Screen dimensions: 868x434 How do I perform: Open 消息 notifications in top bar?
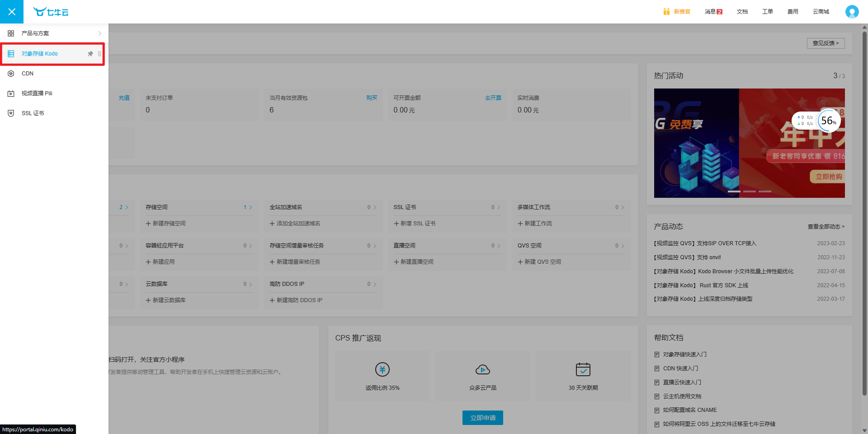pos(713,12)
